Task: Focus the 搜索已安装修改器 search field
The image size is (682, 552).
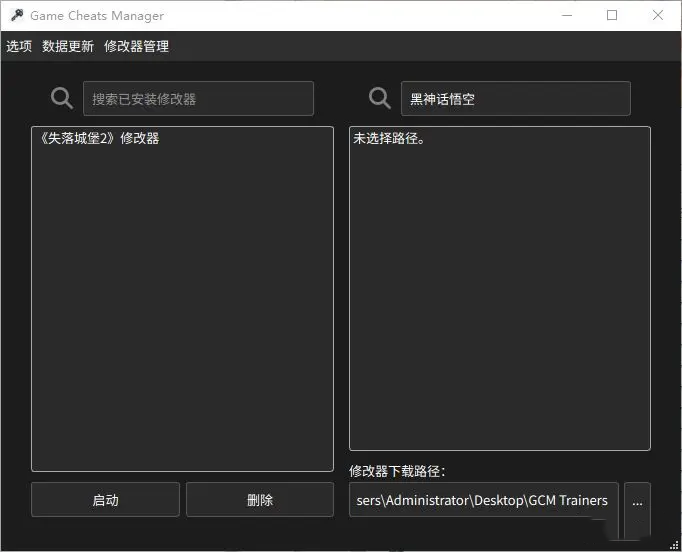Action: [x=198, y=99]
